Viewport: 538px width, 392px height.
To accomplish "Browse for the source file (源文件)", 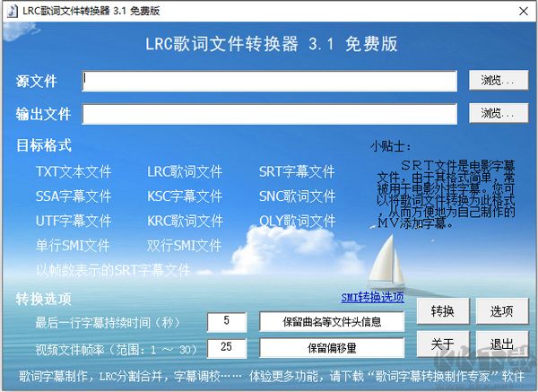I will (x=499, y=81).
